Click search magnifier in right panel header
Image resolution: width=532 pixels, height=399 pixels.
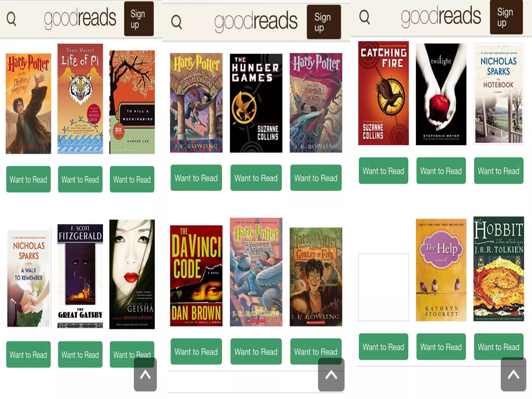pos(364,17)
